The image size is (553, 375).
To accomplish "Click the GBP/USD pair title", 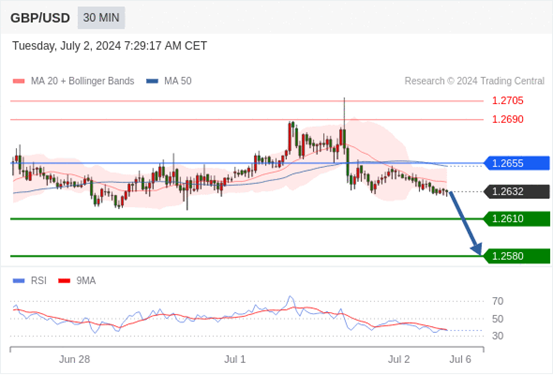I will click(40, 18).
